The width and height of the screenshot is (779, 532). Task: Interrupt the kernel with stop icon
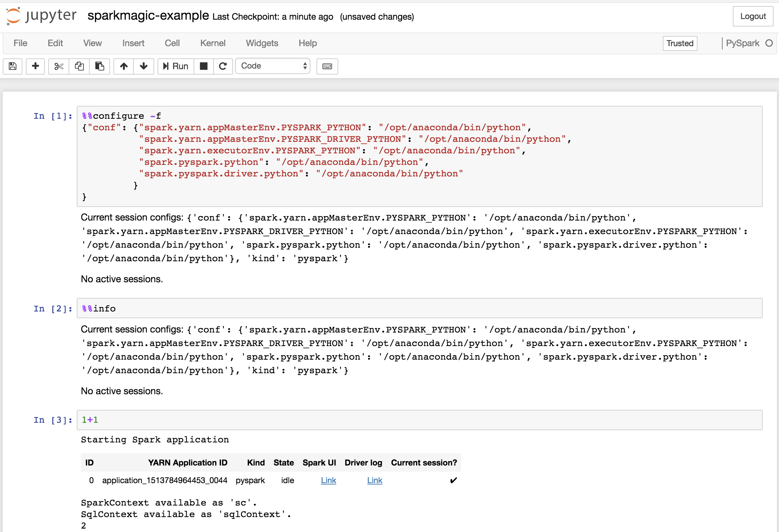tap(204, 66)
